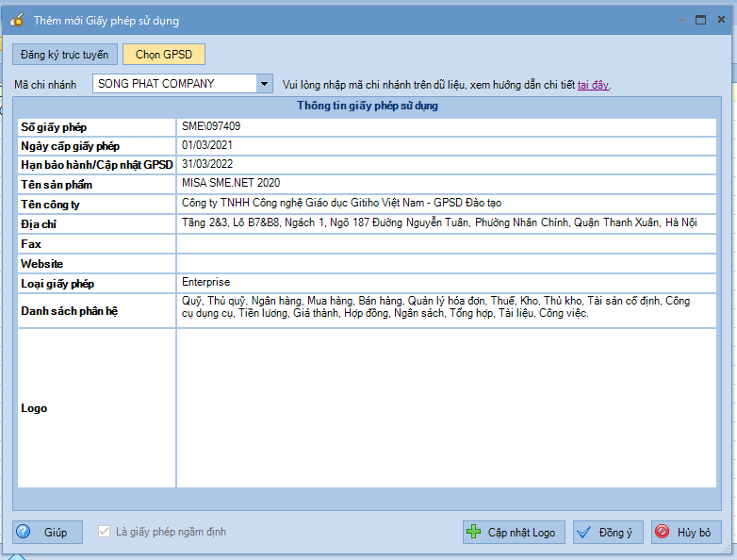
Task: Click the Mã chi nhánh label
Action: click(x=45, y=85)
